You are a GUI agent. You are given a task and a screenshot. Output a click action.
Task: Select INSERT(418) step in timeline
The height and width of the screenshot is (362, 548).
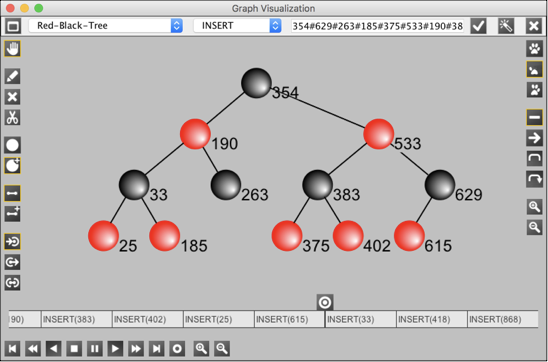(x=432, y=319)
